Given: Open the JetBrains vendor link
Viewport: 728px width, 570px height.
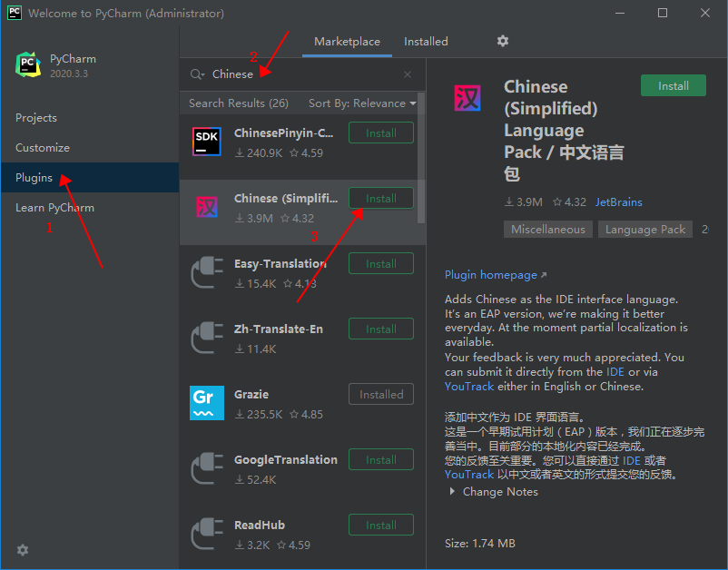Looking at the screenshot, I should click(x=618, y=202).
